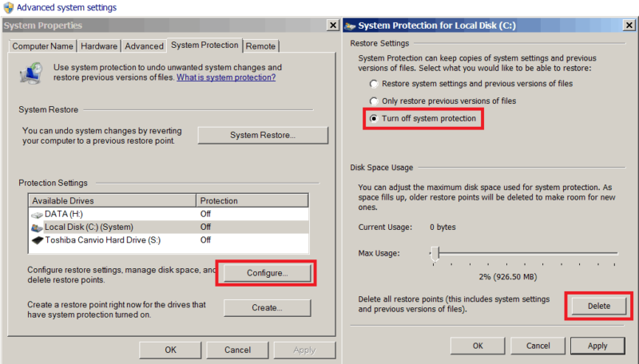This screenshot has width=639, height=364.
Task: Click the Toshiba Canvio Hard Drive icon
Action: [38, 240]
